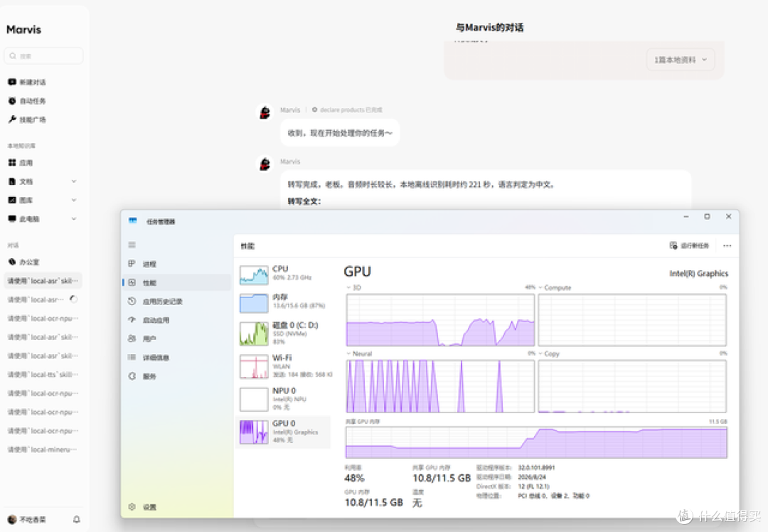Select the 内存 performance thumbnail

(254, 303)
